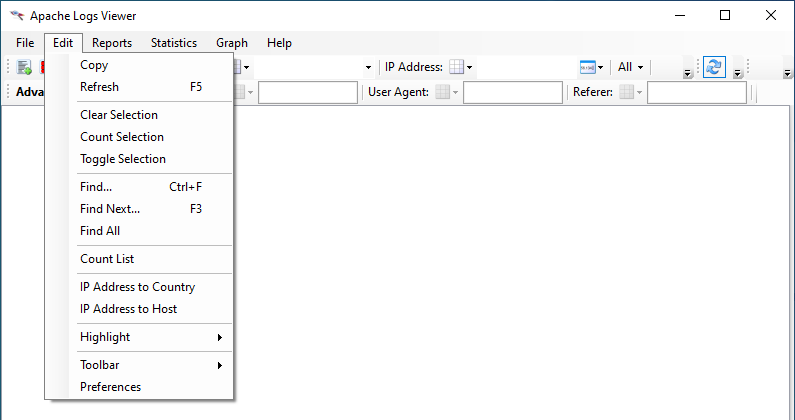Image resolution: width=795 pixels, height=420 pixels.
Task: Click Preferences in the Edit menu
Action: (x=110, y=387)
